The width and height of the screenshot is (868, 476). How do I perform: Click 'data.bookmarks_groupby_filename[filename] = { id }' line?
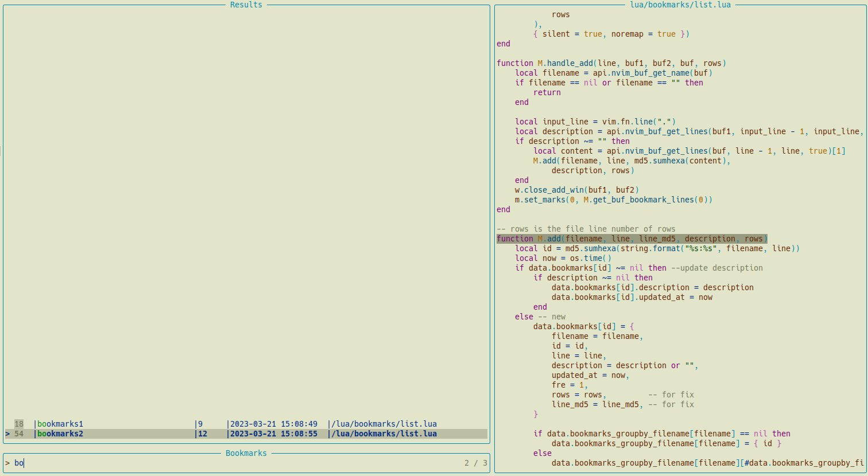point(666,443)
